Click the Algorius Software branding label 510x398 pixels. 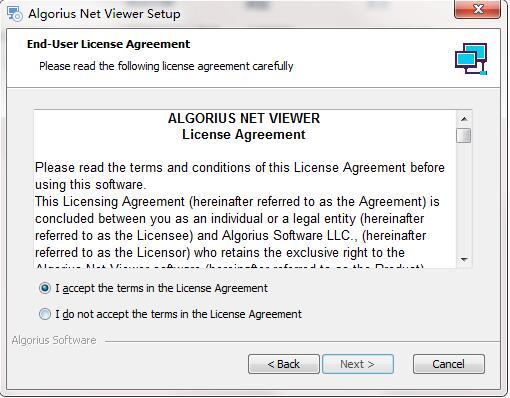coord(54,340)
